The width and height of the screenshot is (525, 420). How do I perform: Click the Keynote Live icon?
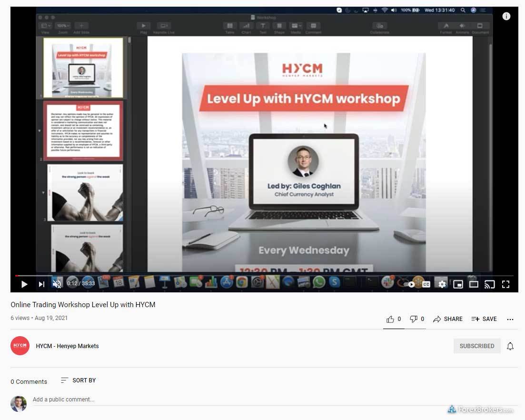click(x=164, y=26)
